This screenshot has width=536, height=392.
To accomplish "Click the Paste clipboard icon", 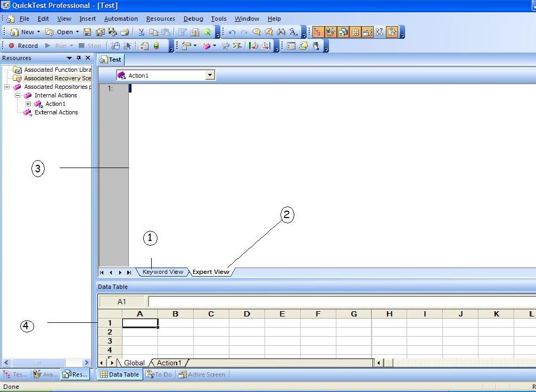I will [166, 32].
